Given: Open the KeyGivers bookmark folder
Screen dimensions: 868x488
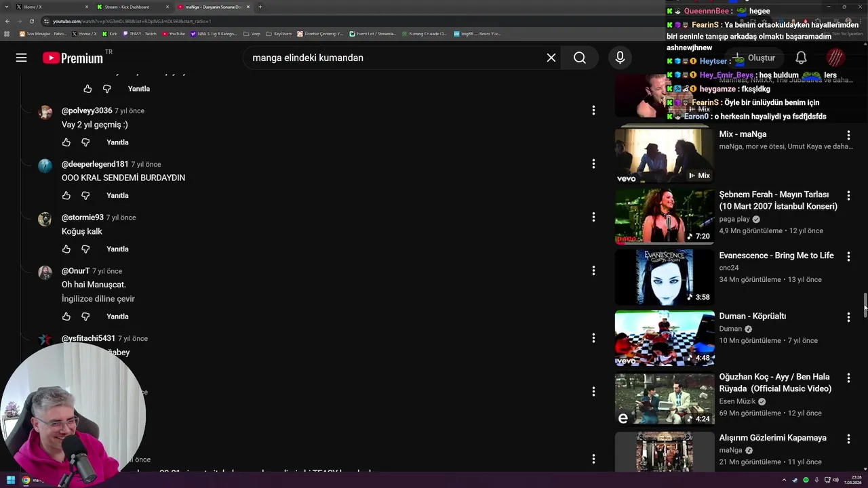Looking at the screenshot, I should [x=279, y=33].
